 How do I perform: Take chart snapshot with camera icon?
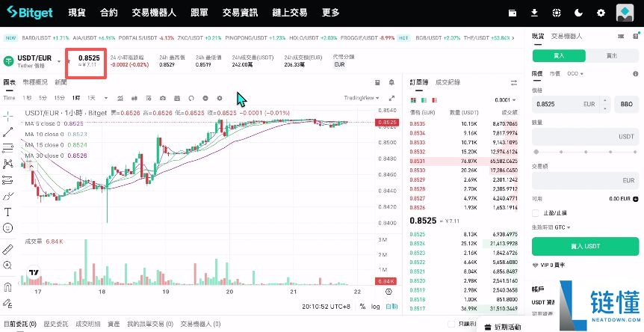163,98
